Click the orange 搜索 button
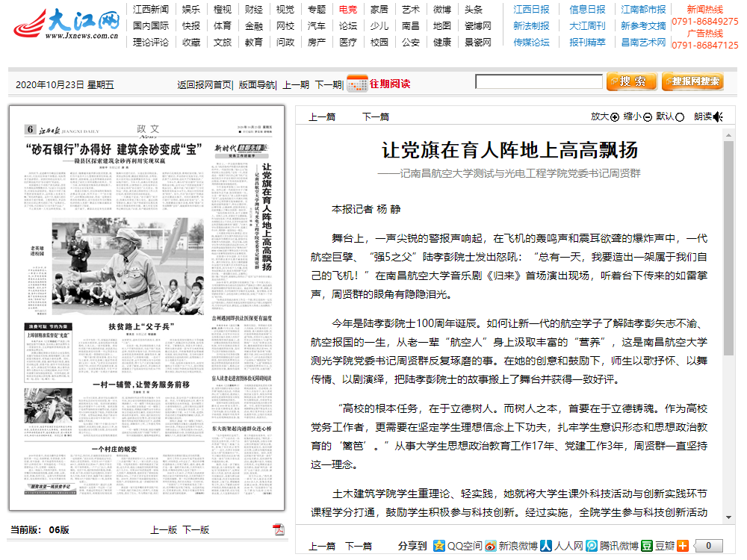This screenshot has width=747, height=560. pos(631,81)
